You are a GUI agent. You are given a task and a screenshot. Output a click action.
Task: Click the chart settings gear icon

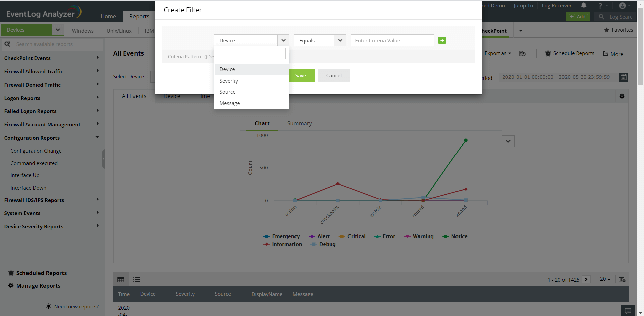(x=622, y=96)
